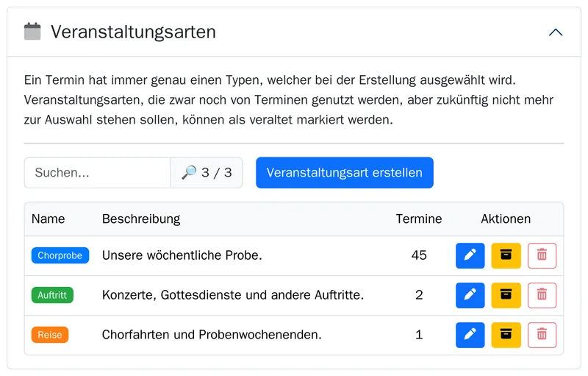Screen dimensions: 588x376
Task: Select description 'Chorfahrten und Probenwochenenden.'
Action: (x=212, y=335)
